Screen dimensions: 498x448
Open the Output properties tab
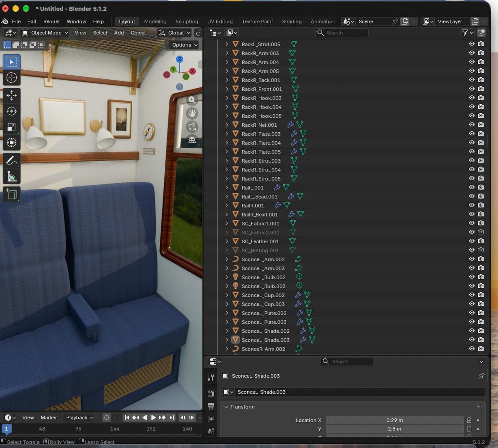coord(211,406)
